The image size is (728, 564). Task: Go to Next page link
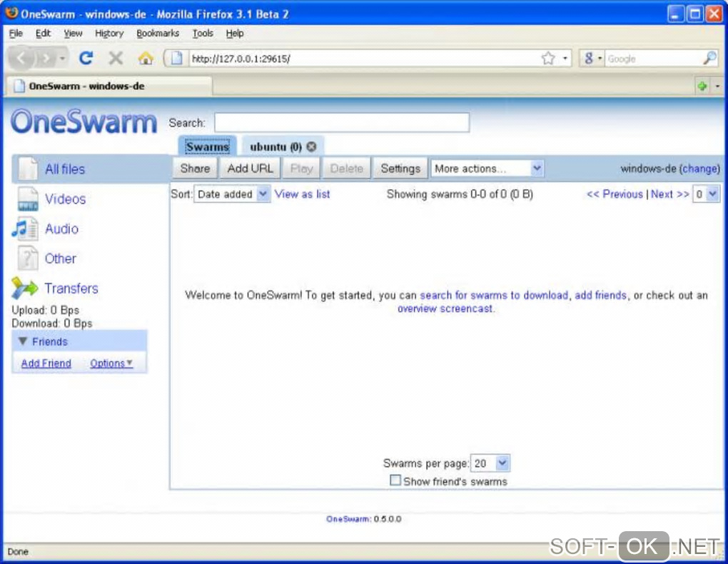pos(670,194)
